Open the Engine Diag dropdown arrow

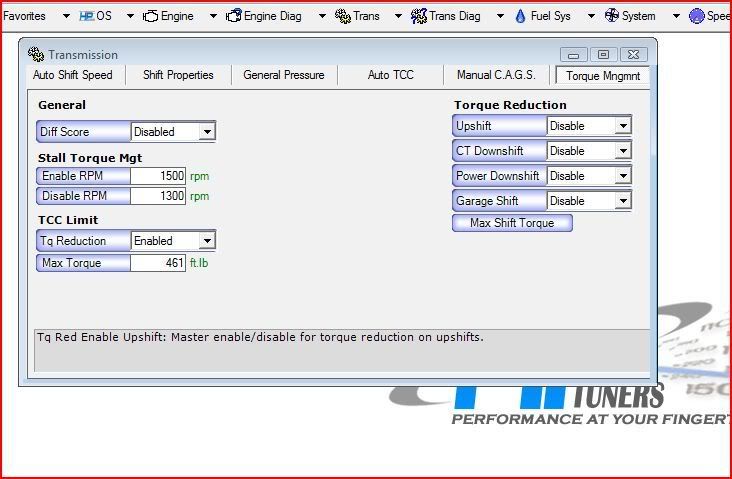322,16
